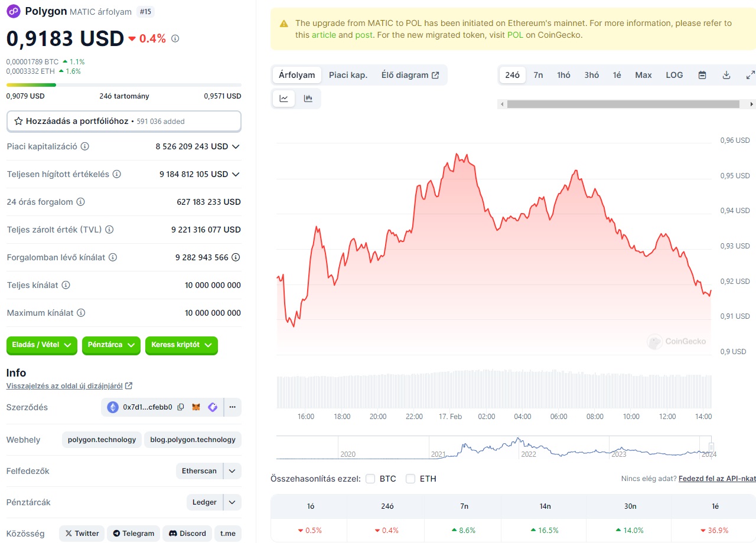The height and width of the screenshot is (543, 756).
Task: Open the Discord community link
Action: (187, 534)
